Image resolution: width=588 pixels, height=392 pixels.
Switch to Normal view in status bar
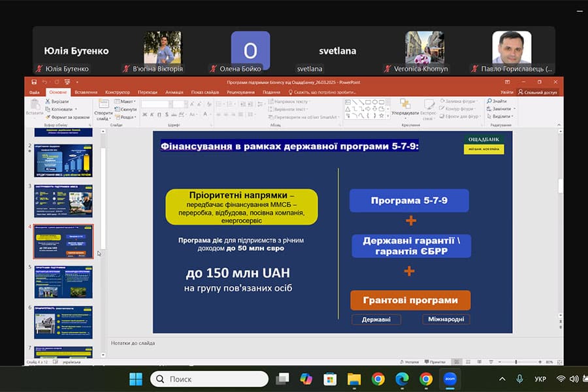pos(457,362)
